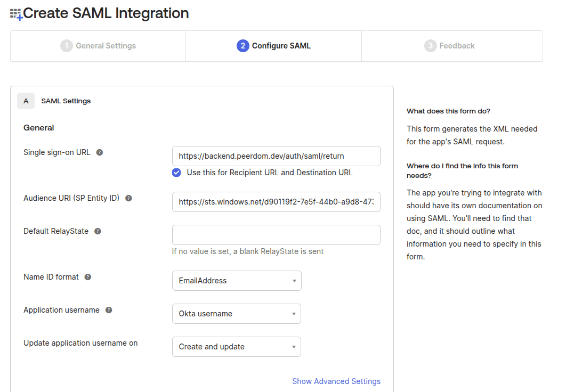Image resolution: width=574 pixels, height=392 pixels.
Task: Click the app grid icon by page title
Action: pyautogui.click(x=16, y=14)
